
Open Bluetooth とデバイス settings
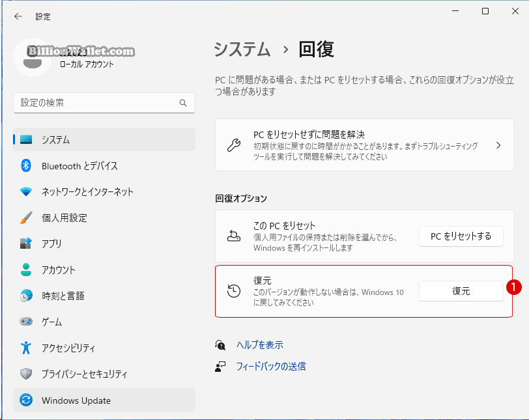click(104, 165)
